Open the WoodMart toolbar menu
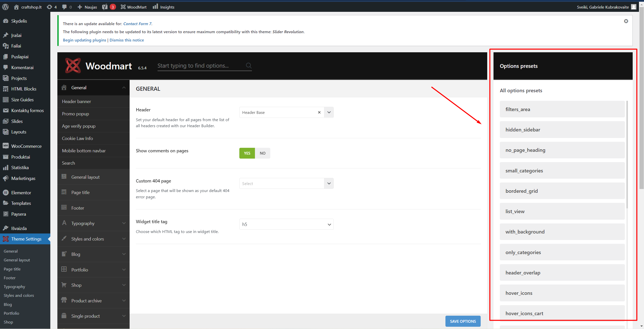This screenshot has width=644, height=329. click(x=134, y=7)
